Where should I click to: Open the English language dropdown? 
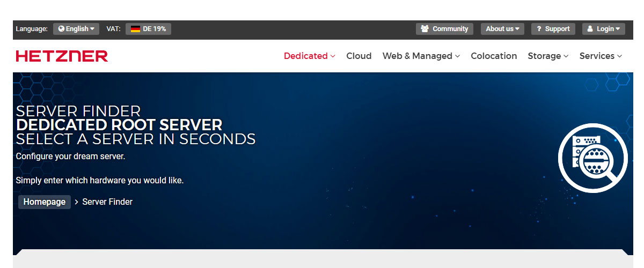pyautogui.click(x=76, y=29)
